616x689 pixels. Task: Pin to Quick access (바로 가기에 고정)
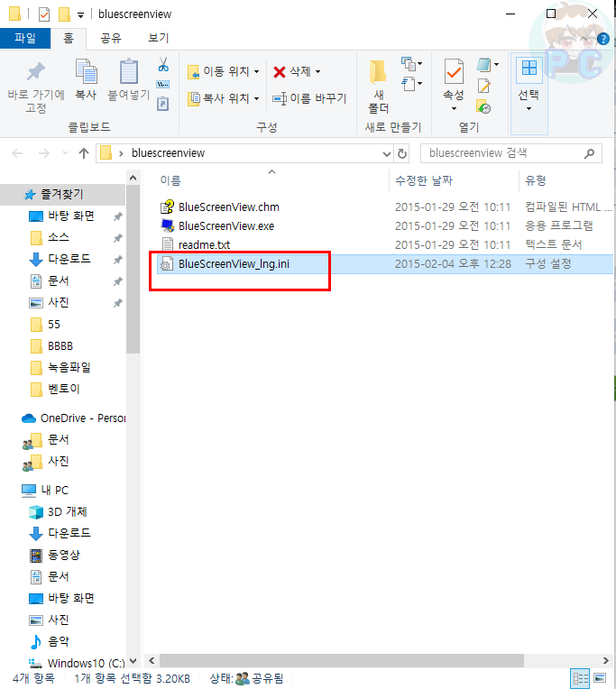tap(36, 87)
